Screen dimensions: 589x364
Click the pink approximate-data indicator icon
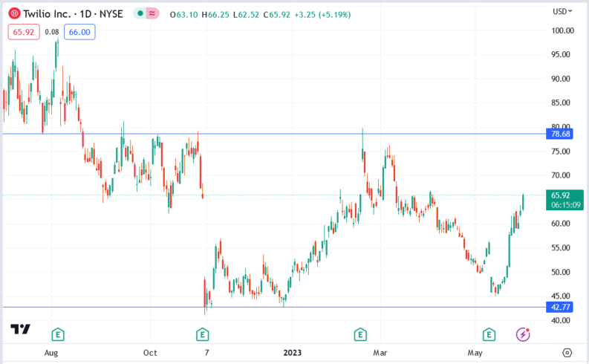pos(152,13)
